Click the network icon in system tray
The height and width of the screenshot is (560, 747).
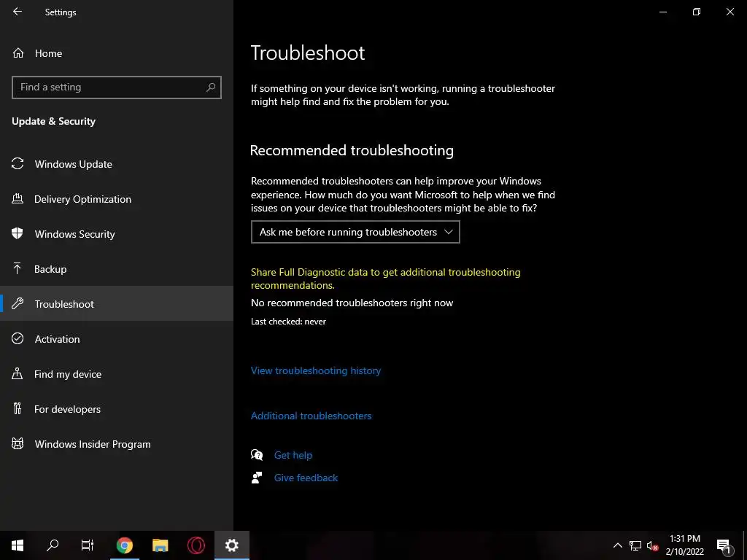(635, 545)
